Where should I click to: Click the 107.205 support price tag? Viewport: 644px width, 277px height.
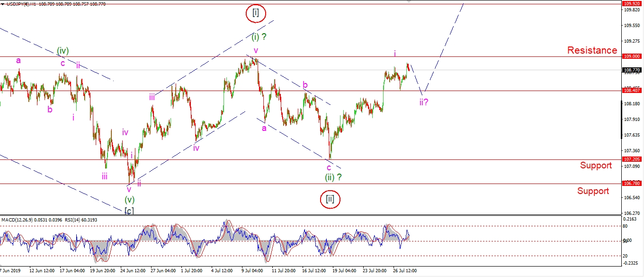pyautogui.click(x=632, y=160)
